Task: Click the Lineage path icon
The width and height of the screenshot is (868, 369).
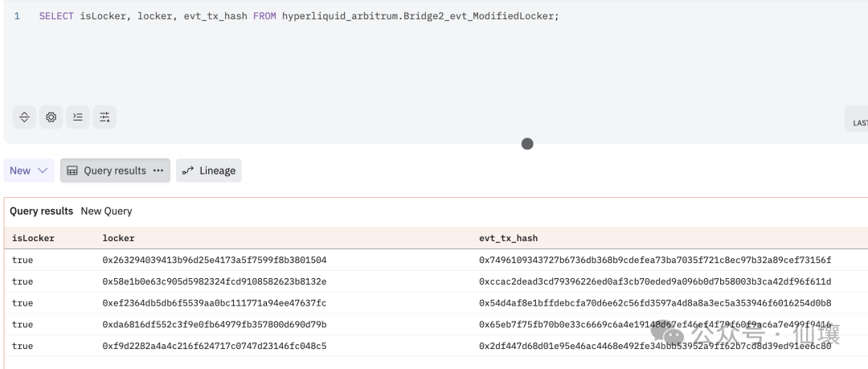Action: pyautogui.click(x=188, y=170)
